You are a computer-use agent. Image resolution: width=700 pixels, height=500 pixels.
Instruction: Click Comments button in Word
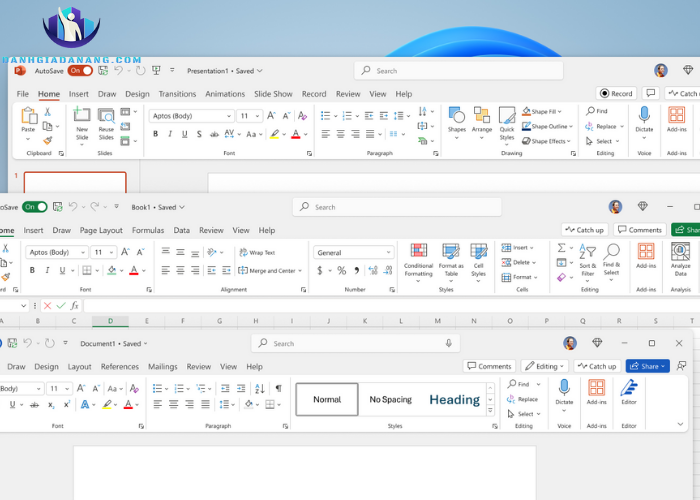click(x=489, y=366)
